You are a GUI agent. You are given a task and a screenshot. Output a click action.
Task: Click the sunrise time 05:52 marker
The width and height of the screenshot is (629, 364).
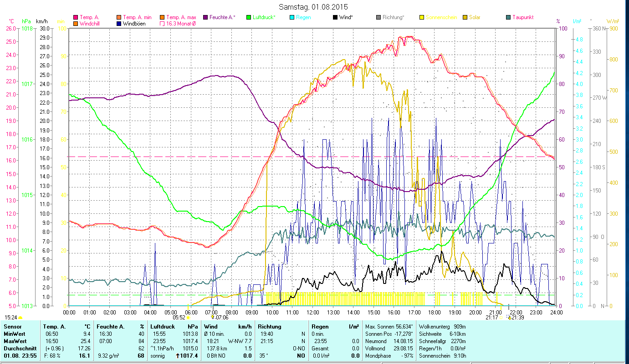(x=179, y=318)
